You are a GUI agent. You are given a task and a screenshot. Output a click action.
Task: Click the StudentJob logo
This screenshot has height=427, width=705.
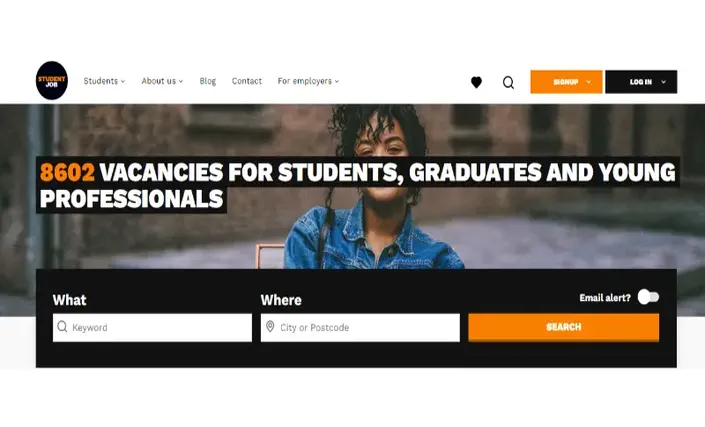[52, 80]
